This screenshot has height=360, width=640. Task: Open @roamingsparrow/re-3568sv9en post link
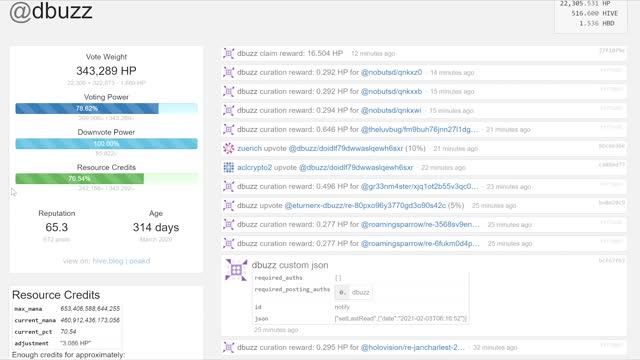click(x=420, y=224)
